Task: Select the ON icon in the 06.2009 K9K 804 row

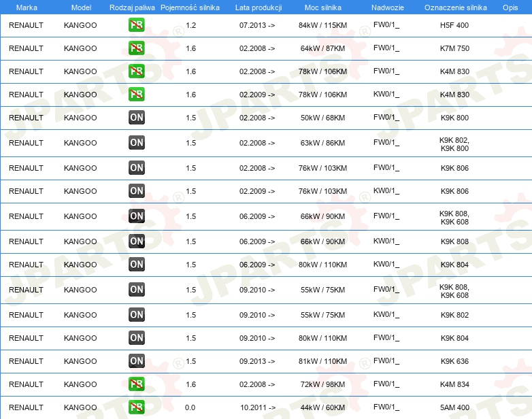Action: click(136, 265)
